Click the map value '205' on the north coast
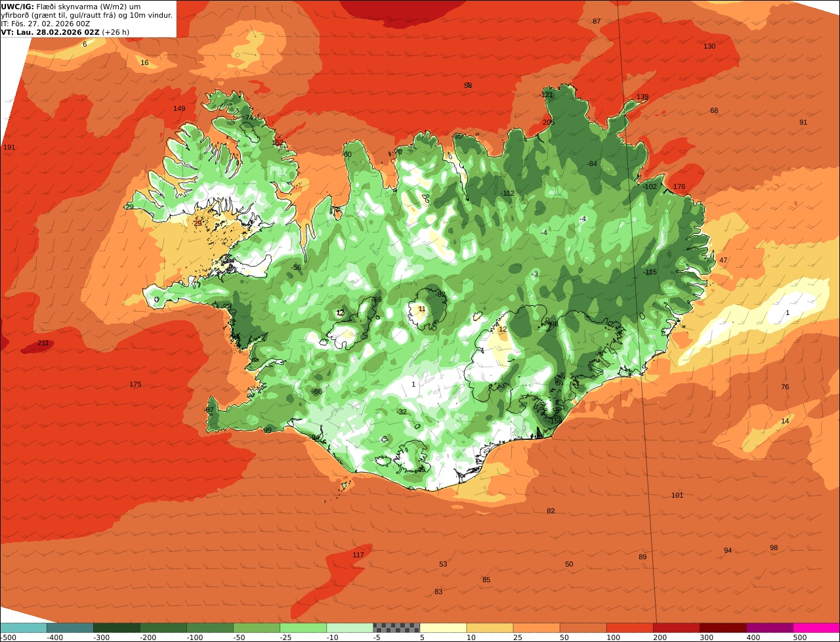The width and height of the screenshot is (840, 642). 549,122
